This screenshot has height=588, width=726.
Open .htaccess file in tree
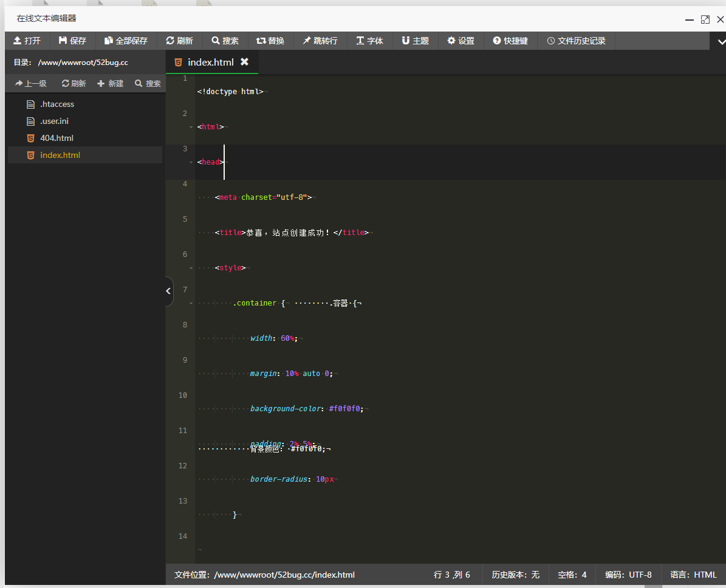pos(84,104)
